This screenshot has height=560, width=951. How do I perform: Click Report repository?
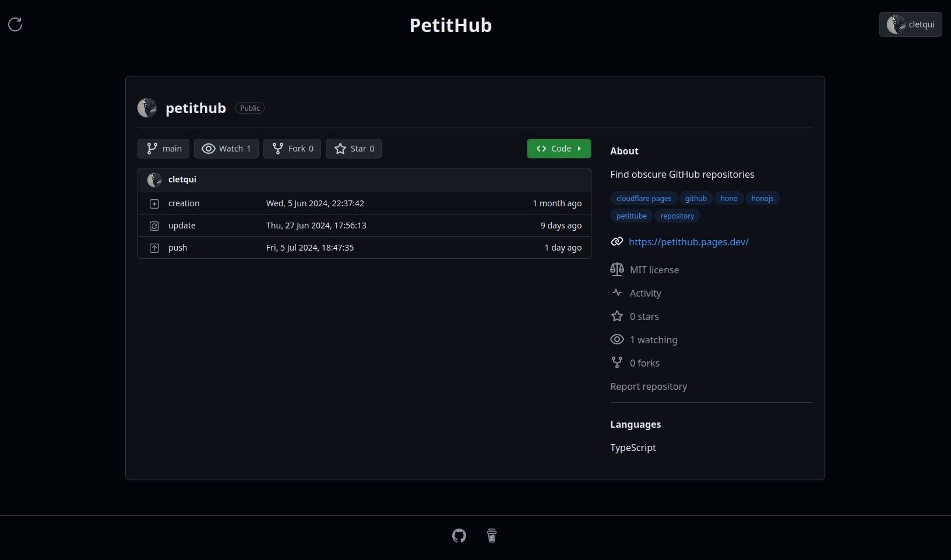coord(649,386)
